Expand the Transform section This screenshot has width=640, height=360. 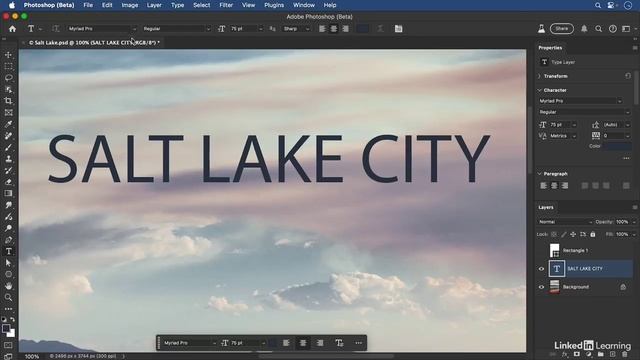540,76
